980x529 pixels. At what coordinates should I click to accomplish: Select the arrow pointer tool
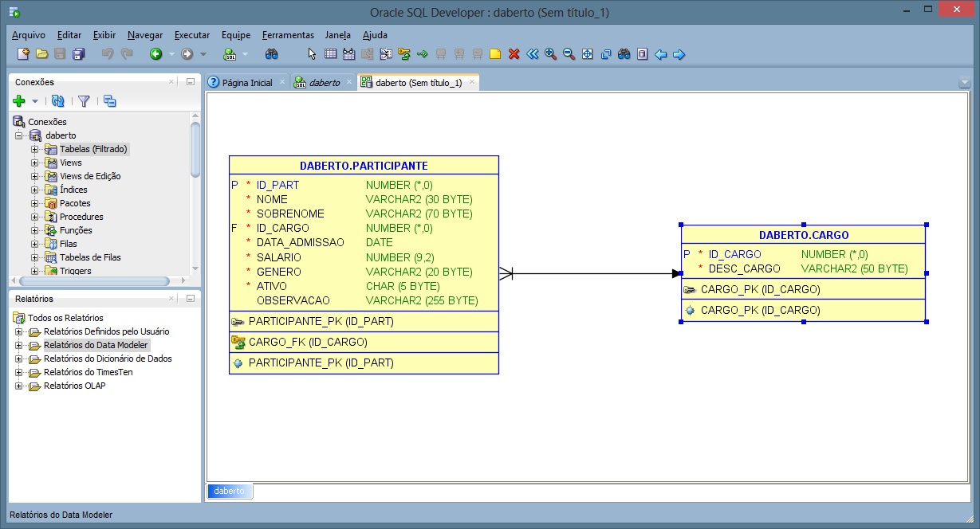pos(312,54)
